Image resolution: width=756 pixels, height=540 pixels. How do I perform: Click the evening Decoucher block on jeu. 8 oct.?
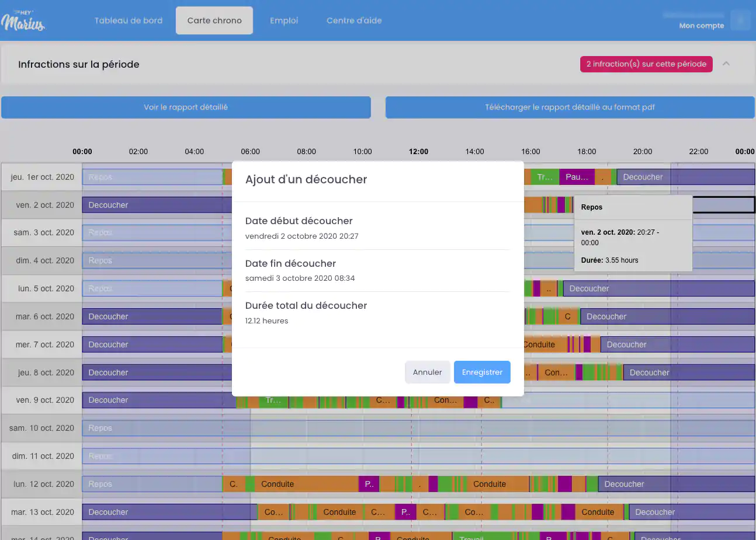(689, 372)
